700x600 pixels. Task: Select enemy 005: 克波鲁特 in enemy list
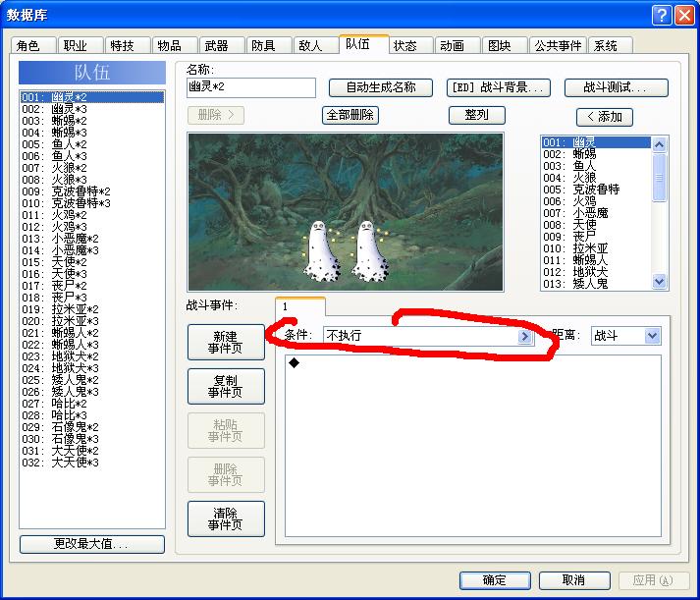tap(596, 190)
